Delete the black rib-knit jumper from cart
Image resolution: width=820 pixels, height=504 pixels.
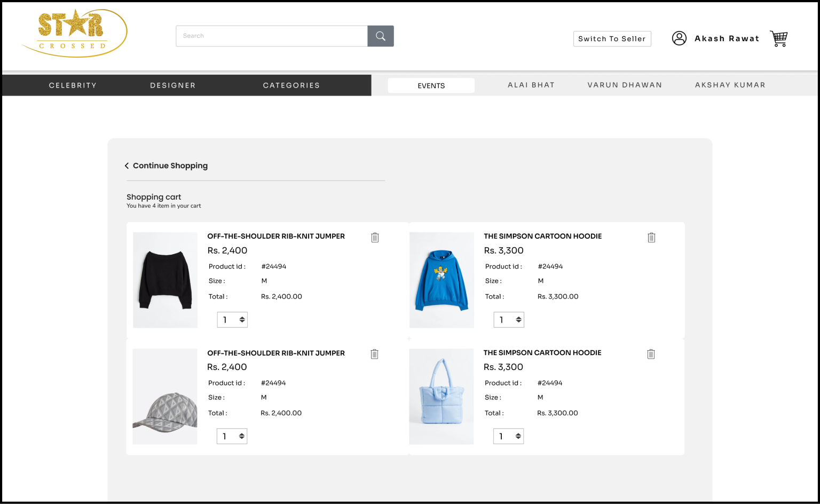375,238
